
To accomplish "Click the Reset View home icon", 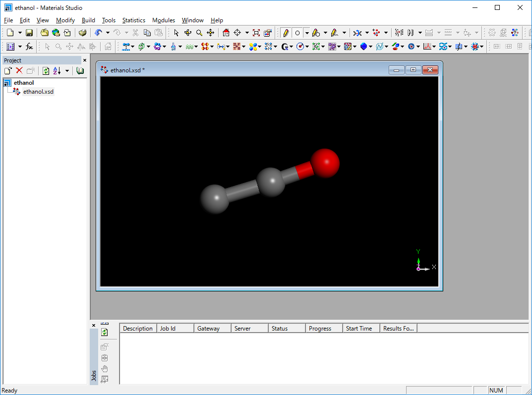I will pyautogui.click(x=226, y=33).
